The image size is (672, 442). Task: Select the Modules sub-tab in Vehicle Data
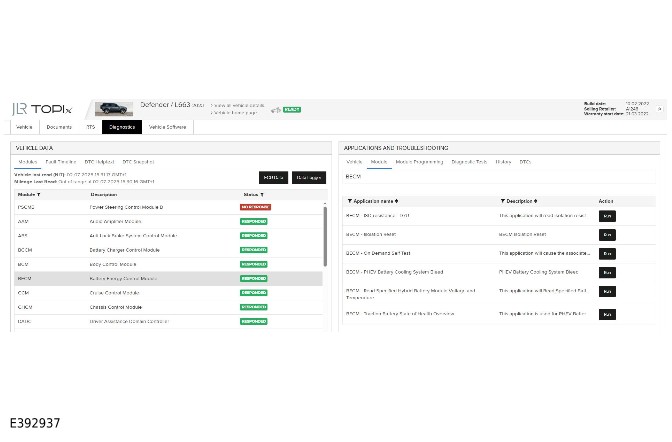click(x=27, y=162)
